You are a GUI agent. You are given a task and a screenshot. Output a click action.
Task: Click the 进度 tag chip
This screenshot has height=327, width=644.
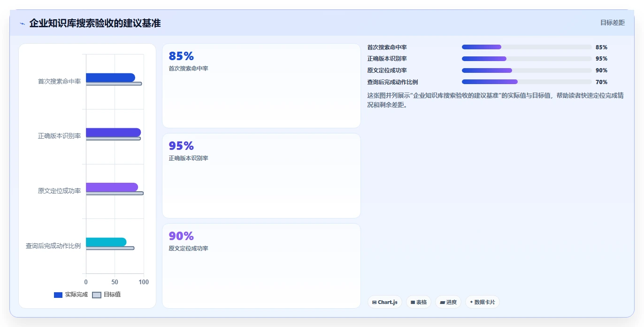pos(448,302)
